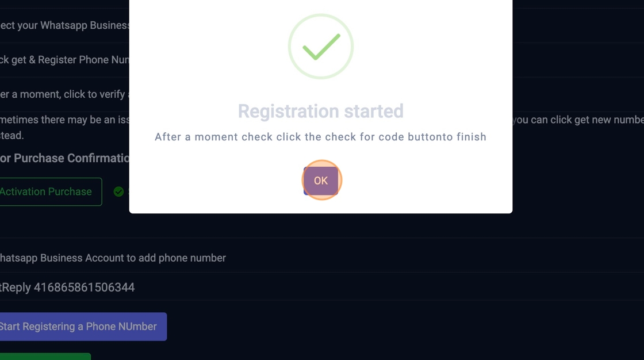Viewport: 644px width, 360px height.
Task: Click the "After a moment check" dialog message
Action: pyautogui.click(x=321, y=137)
